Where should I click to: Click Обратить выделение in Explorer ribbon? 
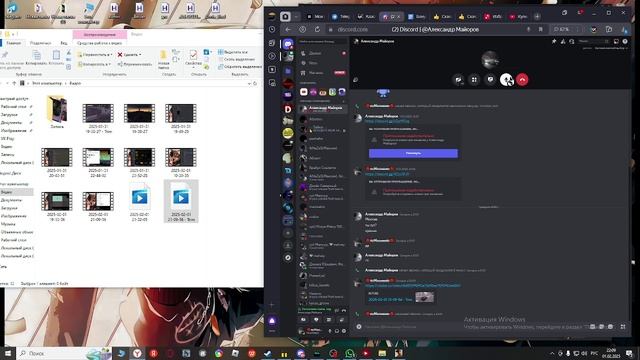point(240,67)
